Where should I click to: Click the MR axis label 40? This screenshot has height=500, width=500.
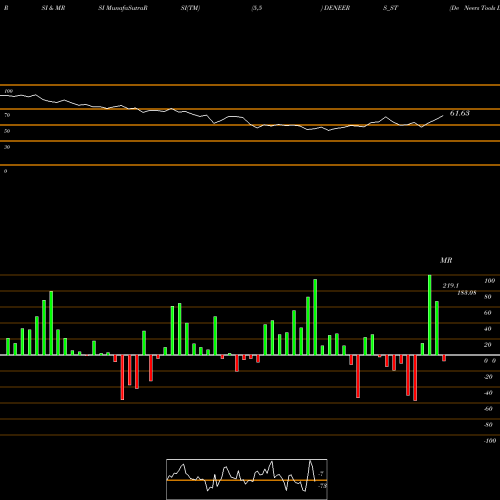[x=488, y=329]
